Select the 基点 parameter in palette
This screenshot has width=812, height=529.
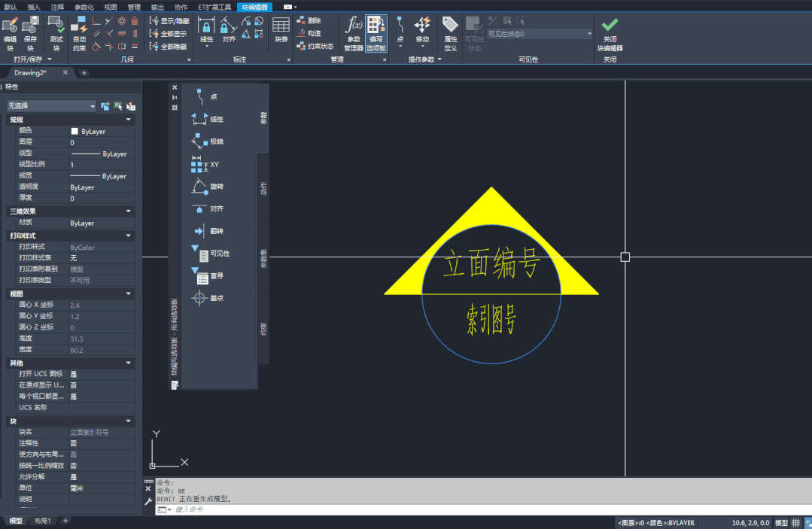click(x=208, y=298)
